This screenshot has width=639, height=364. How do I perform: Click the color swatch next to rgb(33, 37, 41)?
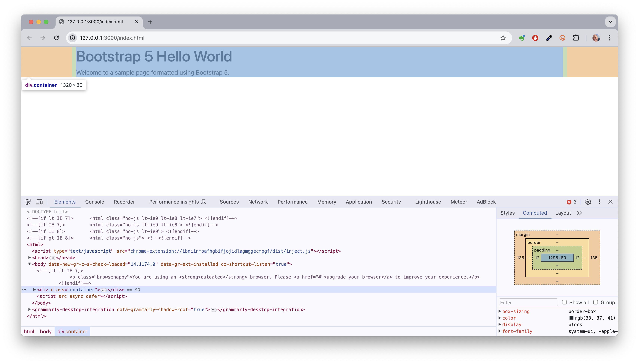click(572, 318)
